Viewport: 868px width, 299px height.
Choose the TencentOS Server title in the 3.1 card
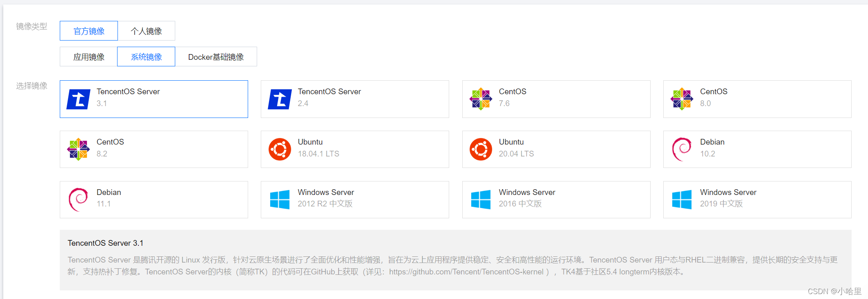click(128, 92)
